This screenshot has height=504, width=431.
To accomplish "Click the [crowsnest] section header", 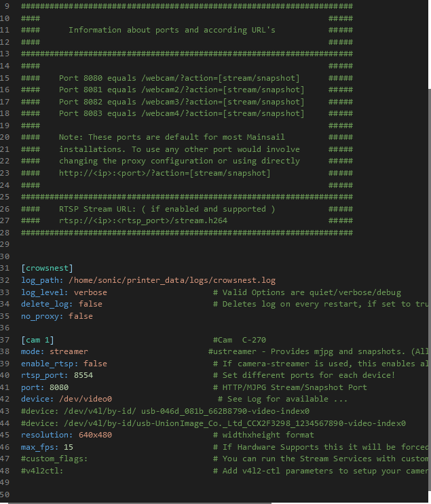I will pos(47,268).
